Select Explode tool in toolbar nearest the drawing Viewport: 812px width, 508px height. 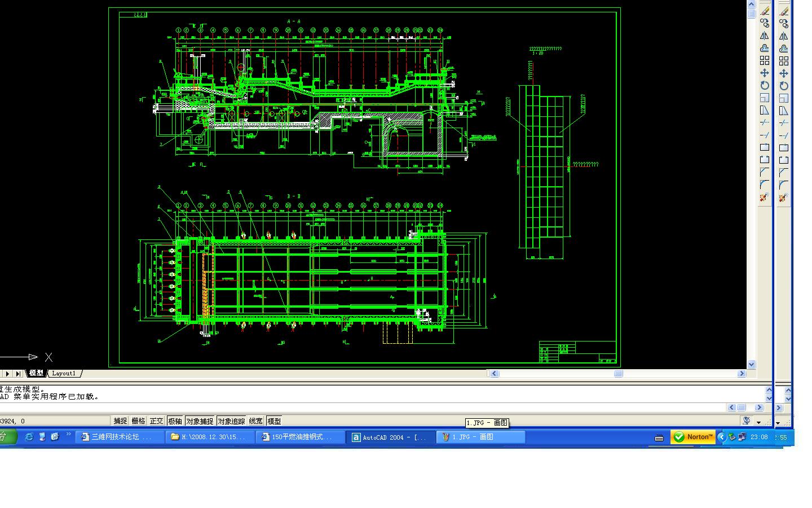pyautogui.click(x=765, y=197)
